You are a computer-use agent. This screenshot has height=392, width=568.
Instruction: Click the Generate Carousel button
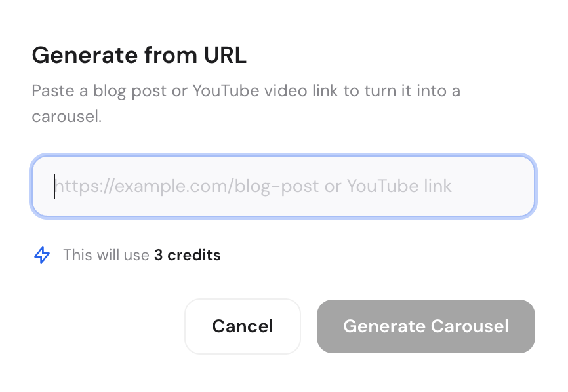(x=426, y=326)
